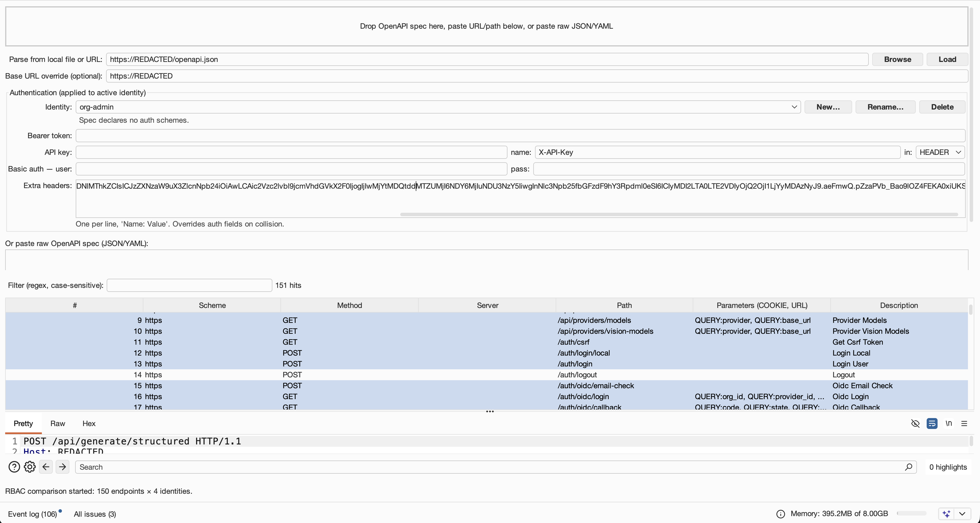Click the 0 highlights label

[948, 467]
